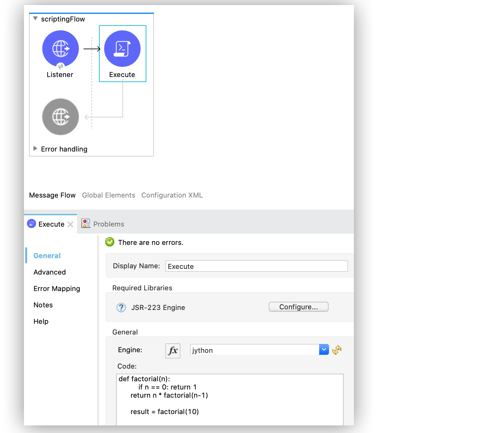Collapse the scriptingFlow container
Image resolution: width=504 pixels, height=433 pixels.
pos(35,19)
